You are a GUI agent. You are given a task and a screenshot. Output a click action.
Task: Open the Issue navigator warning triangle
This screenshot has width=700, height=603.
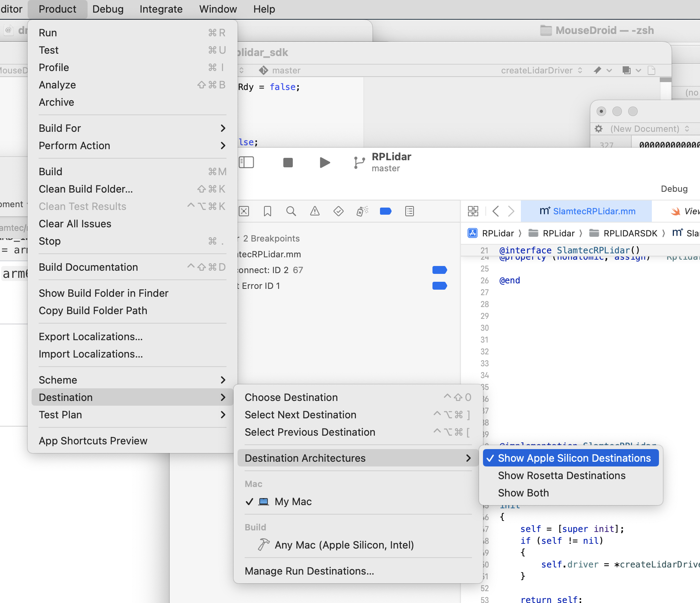pyautogui.click(x=314, y=212)
